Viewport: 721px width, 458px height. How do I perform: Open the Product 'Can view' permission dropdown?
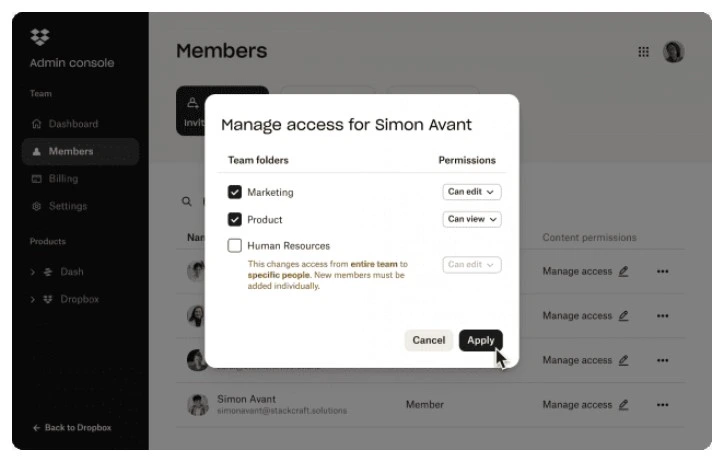[472, 219]
